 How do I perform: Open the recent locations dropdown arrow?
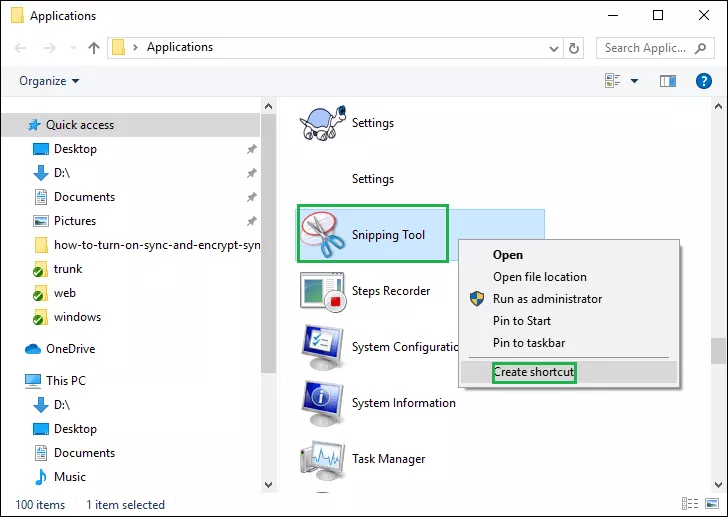(73, 48)
